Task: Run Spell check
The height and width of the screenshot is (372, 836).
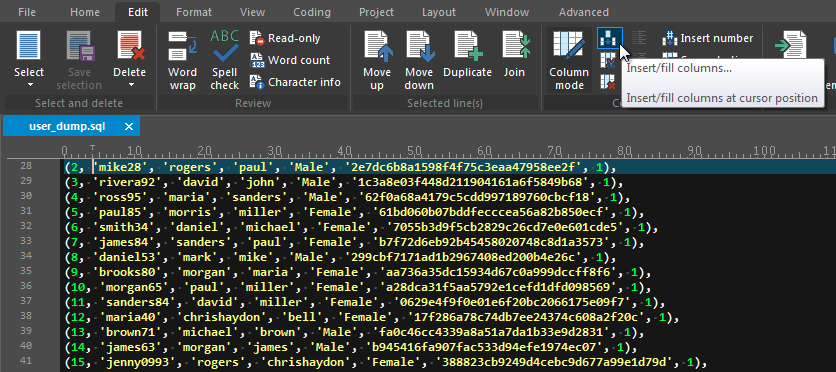Action: click(x=224, y=60)
